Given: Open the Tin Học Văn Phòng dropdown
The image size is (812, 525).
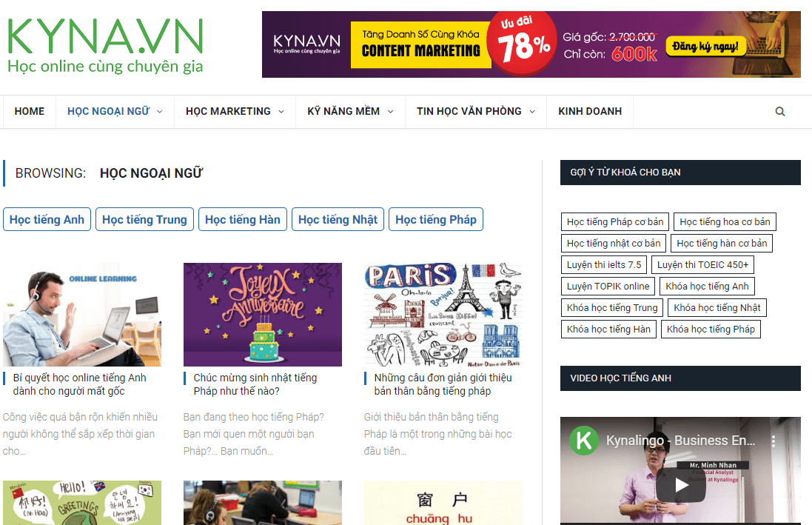Looking at the screenshot, I should [x=475, y=111].
